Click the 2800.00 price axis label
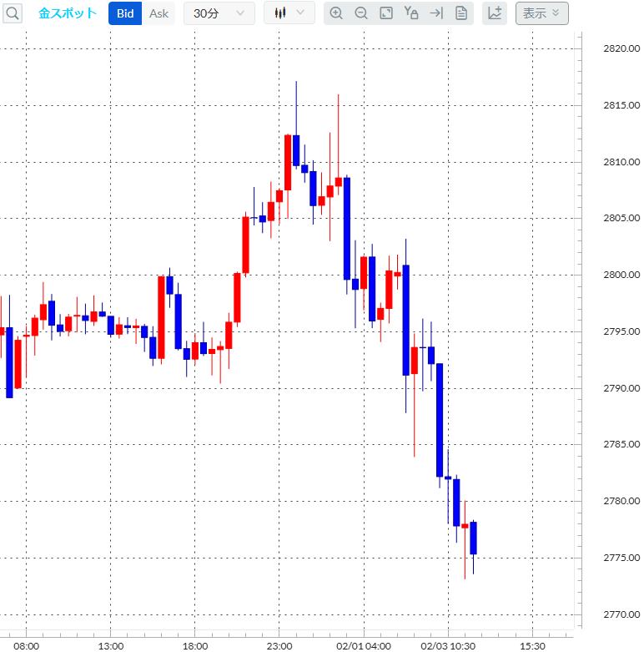Image resolution: width=644 pixels, height=652 pixels. click(x=621, y=275)
